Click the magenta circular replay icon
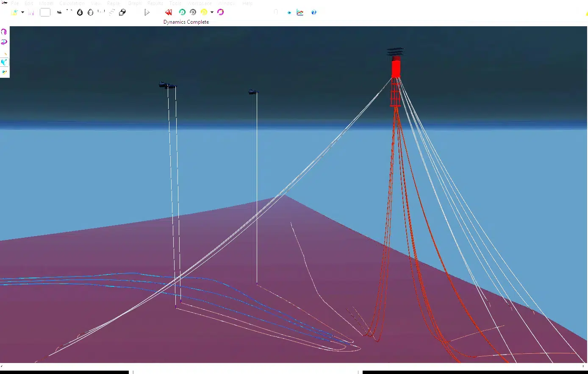588x374 pixels. click(x=220, y=12)
